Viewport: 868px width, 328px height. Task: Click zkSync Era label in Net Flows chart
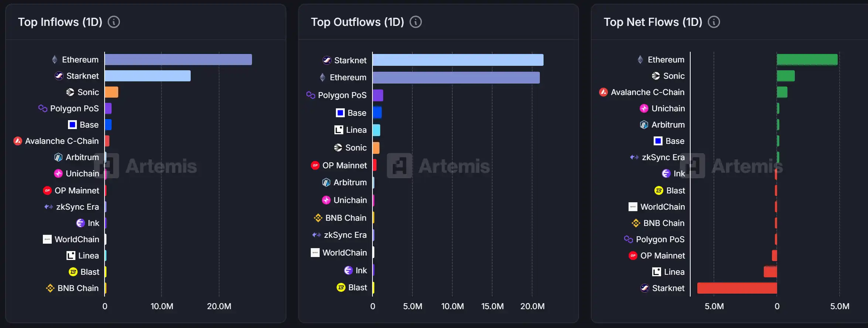coord(663,157)
